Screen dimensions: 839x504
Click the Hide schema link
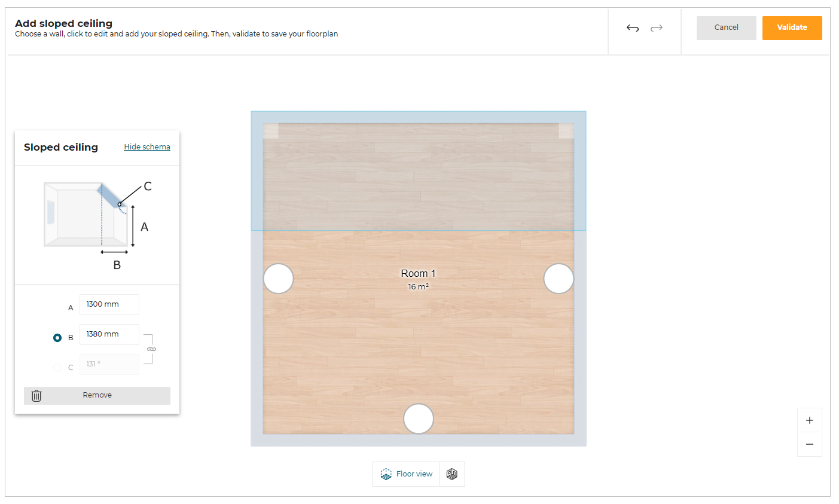147,147
